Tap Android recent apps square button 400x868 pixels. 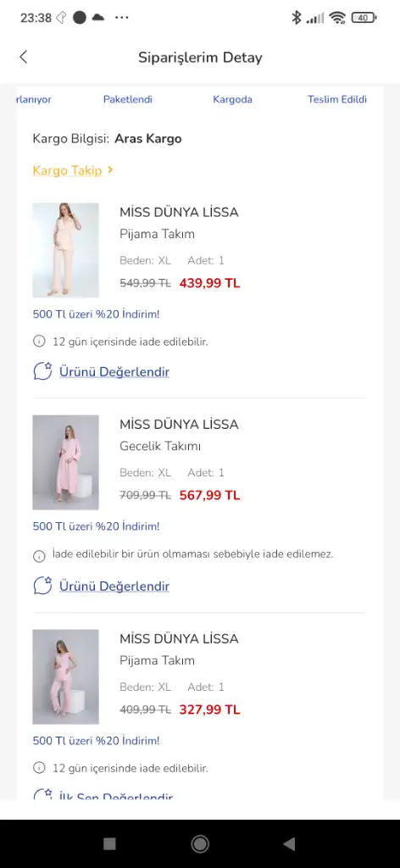[109, 843]
